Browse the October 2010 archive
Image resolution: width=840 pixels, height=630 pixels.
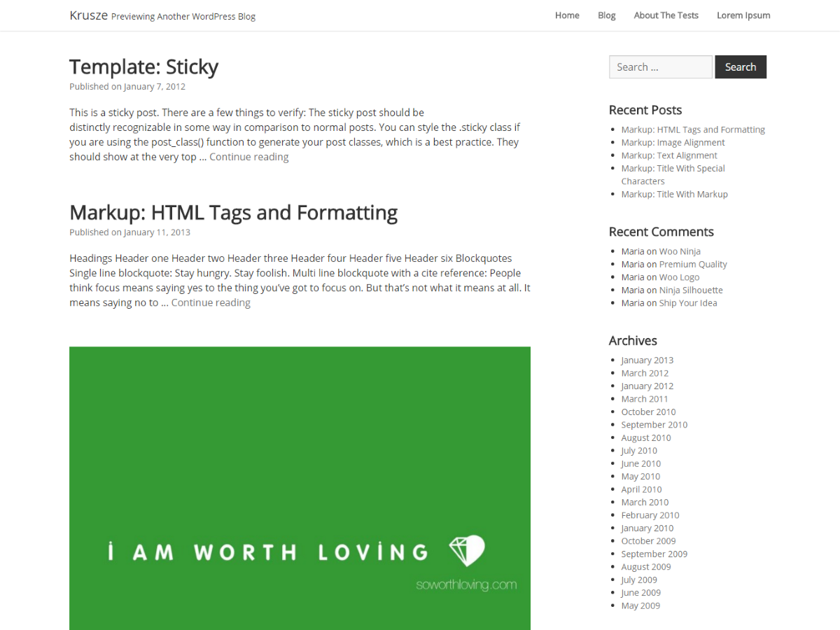(x=648, y=412)
